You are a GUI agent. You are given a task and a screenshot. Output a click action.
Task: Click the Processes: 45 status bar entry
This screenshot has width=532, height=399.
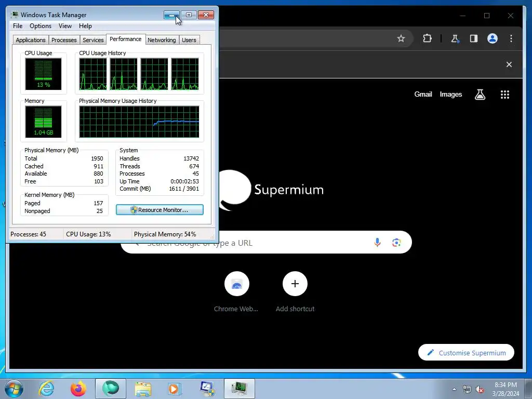click(28, 234)
